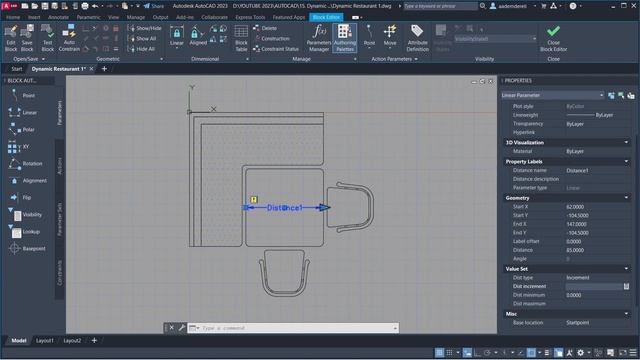This screenshot has width=640, height=360.
Task: Choose the Flip parameter in the palette
Action: pyautogui.click(x=20, y=198)
